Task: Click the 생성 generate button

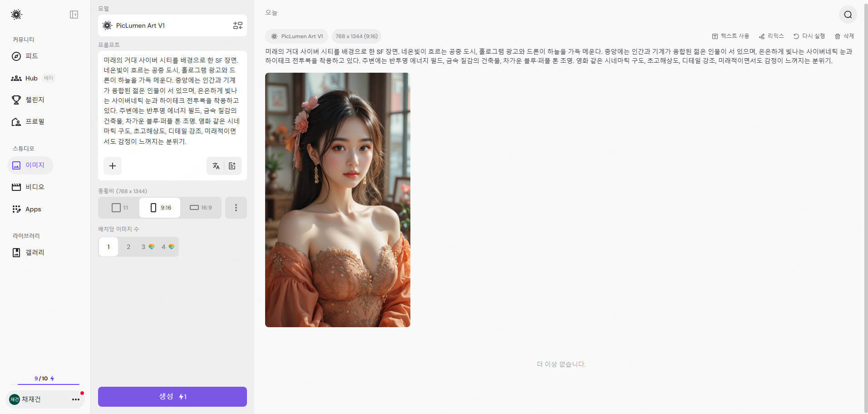Action: [x=172, y=396]
